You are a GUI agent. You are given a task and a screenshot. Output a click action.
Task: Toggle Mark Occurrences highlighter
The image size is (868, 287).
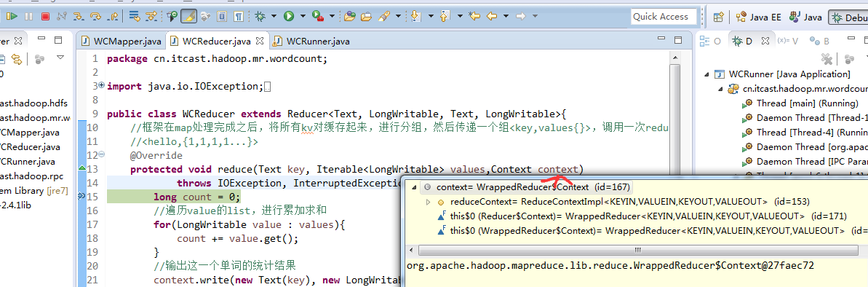click(188, 17)
